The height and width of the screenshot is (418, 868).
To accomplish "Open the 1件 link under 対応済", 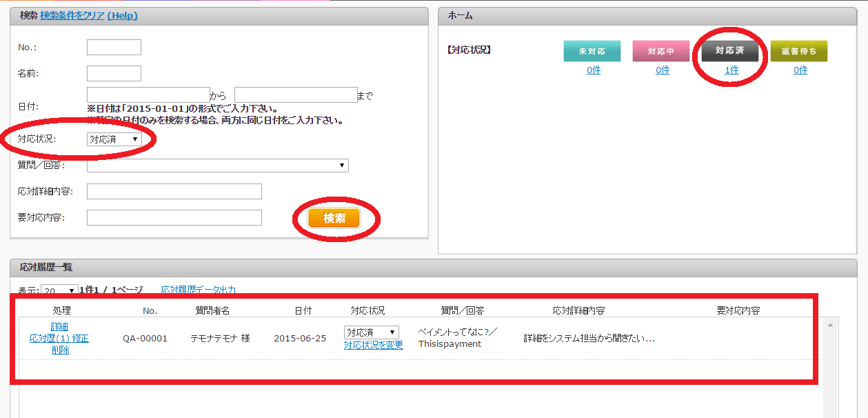I will coord(729,70).
